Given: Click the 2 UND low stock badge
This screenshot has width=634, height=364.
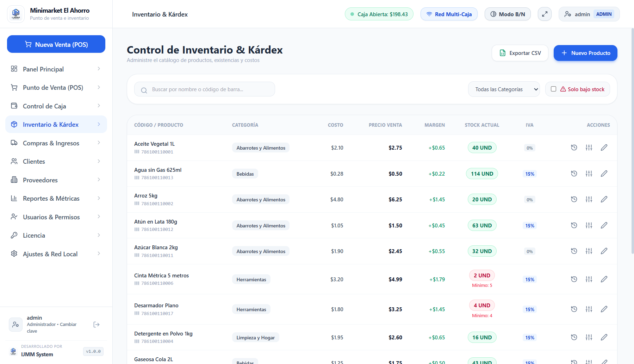Looking at the screenshot, I should pos(482,275).
